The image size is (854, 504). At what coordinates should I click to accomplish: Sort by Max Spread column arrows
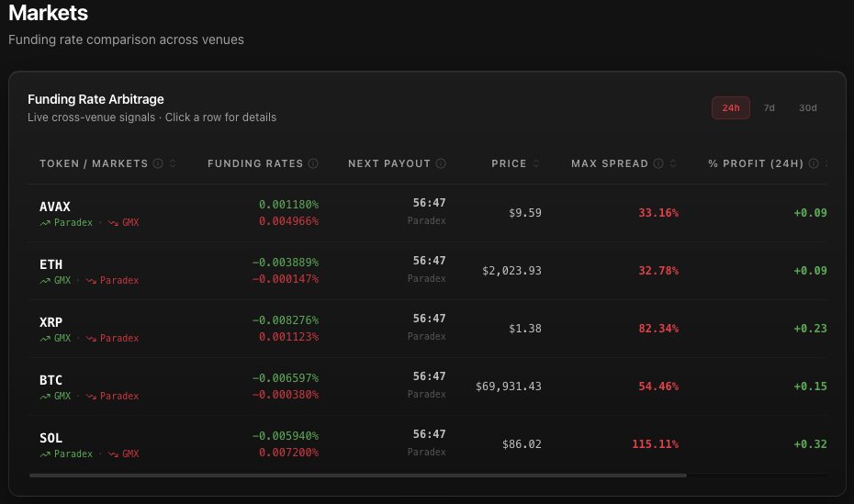[672, 163]
